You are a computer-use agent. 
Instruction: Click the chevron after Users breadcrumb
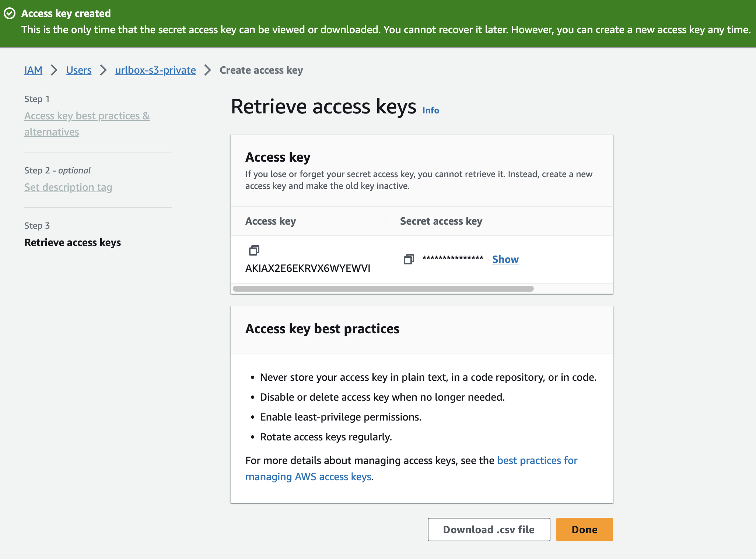click(104, 70)
